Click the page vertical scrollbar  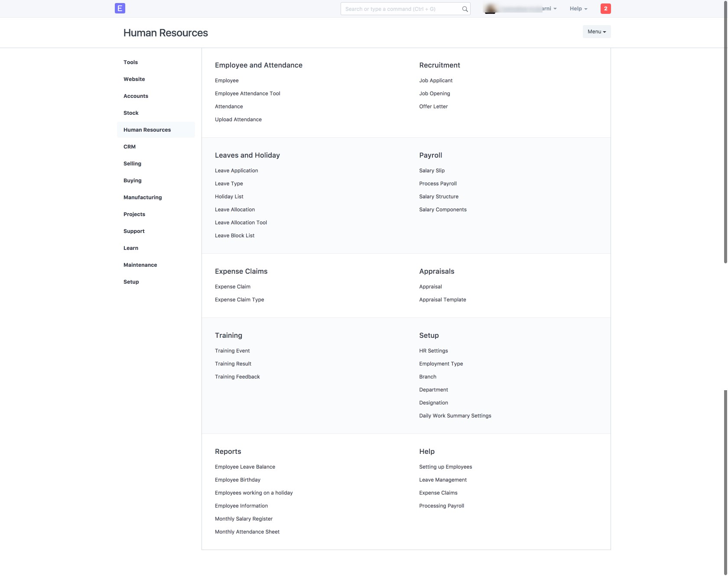tap(725, 130)
